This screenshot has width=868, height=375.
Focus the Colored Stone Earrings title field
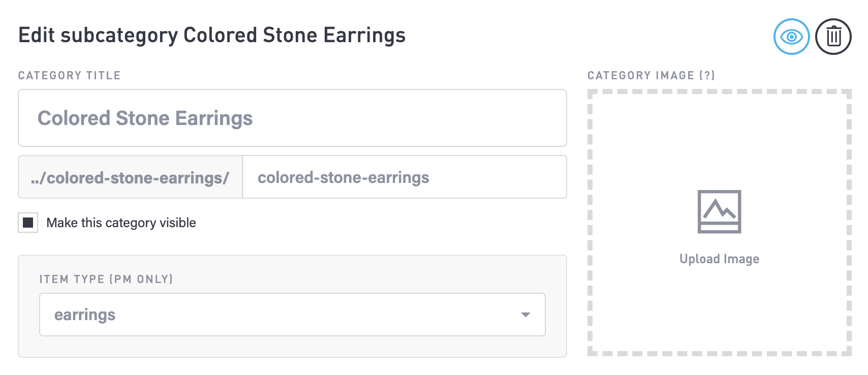[292, 118]
